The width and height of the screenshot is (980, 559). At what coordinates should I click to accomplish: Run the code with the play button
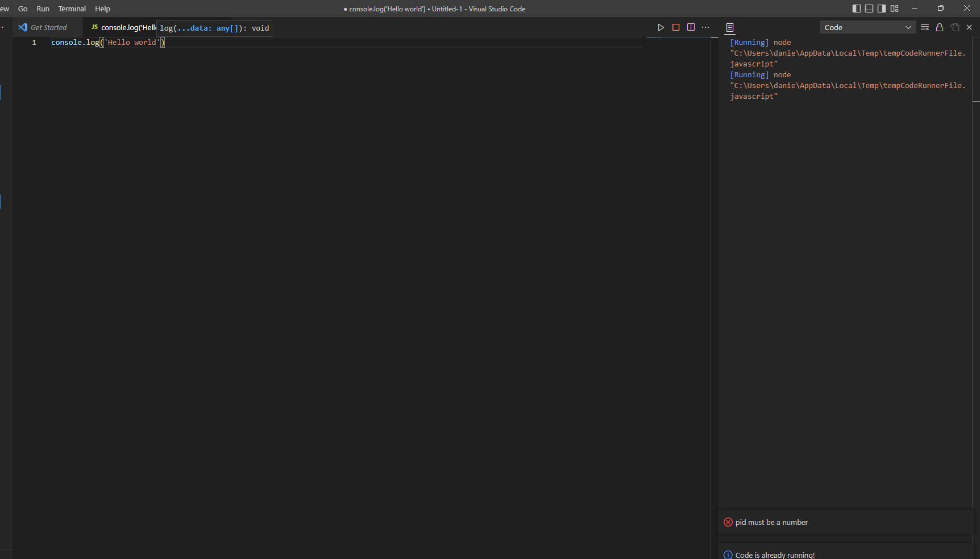pos(661,27)
